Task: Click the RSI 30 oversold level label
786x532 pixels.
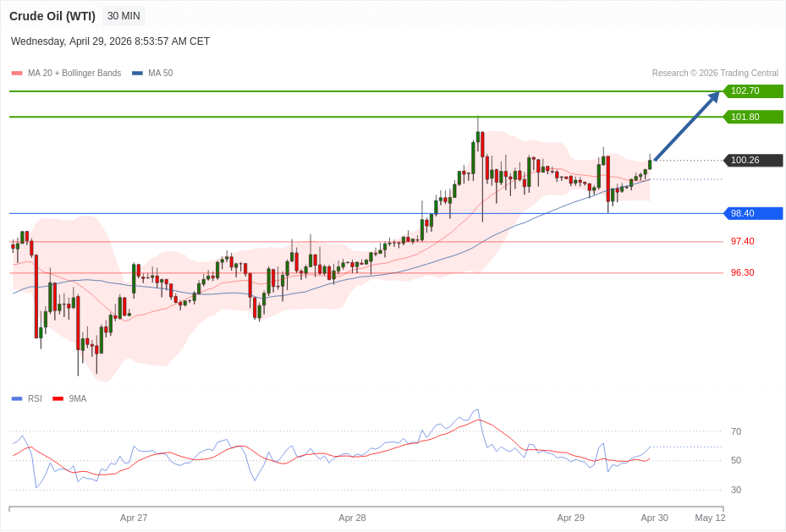Action: click(735, 490)
